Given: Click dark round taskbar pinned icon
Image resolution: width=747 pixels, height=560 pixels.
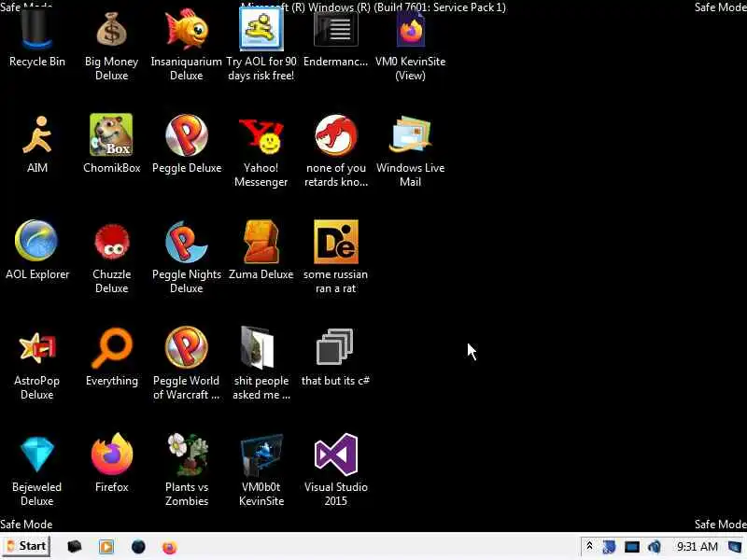Looking at the screenshot, I should [x=138, y=547].
